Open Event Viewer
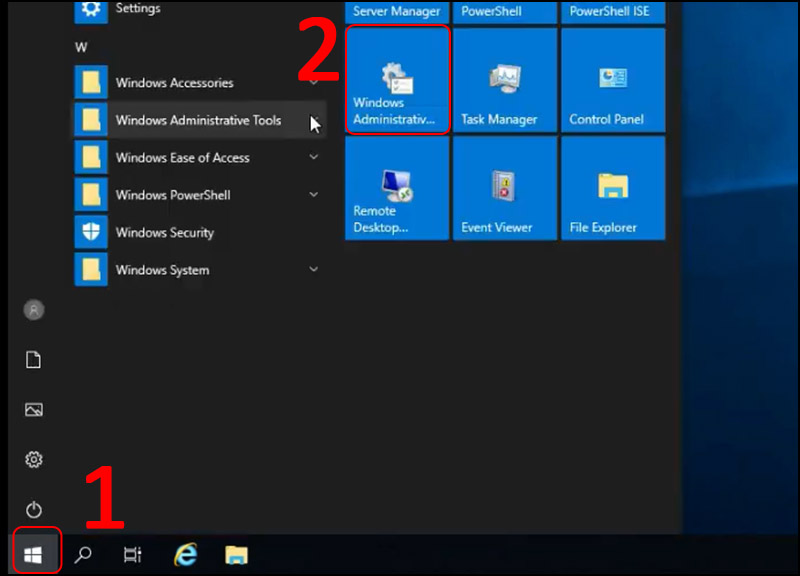 pyautogui.click(x=504, y=188)
